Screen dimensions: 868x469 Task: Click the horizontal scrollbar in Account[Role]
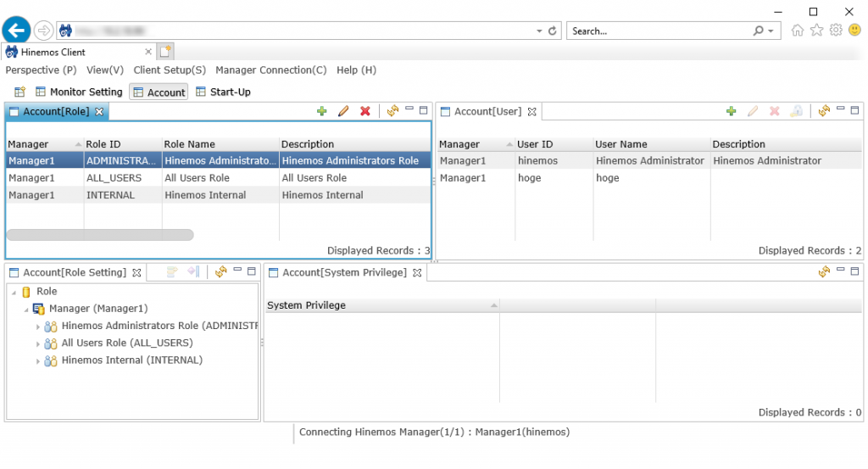click(100, 235)
